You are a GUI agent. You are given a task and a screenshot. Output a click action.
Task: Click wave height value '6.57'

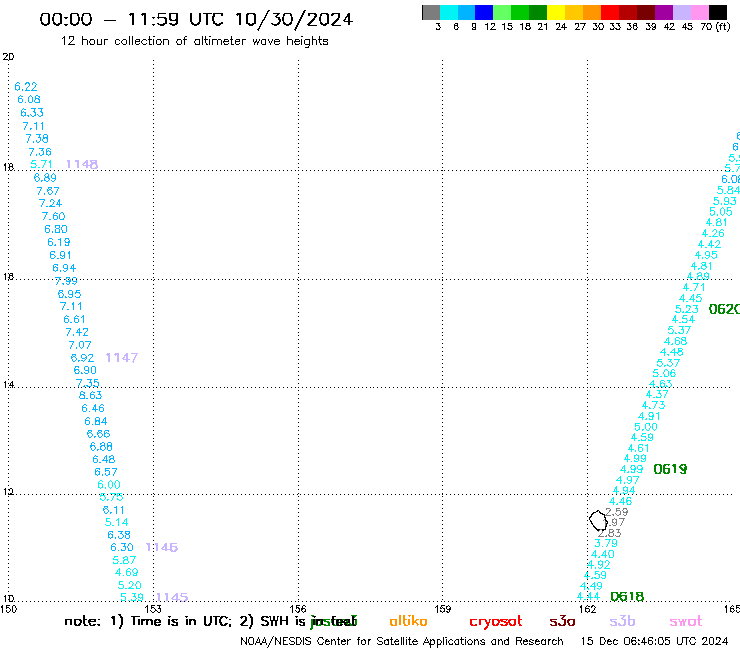tap(106, 472)
